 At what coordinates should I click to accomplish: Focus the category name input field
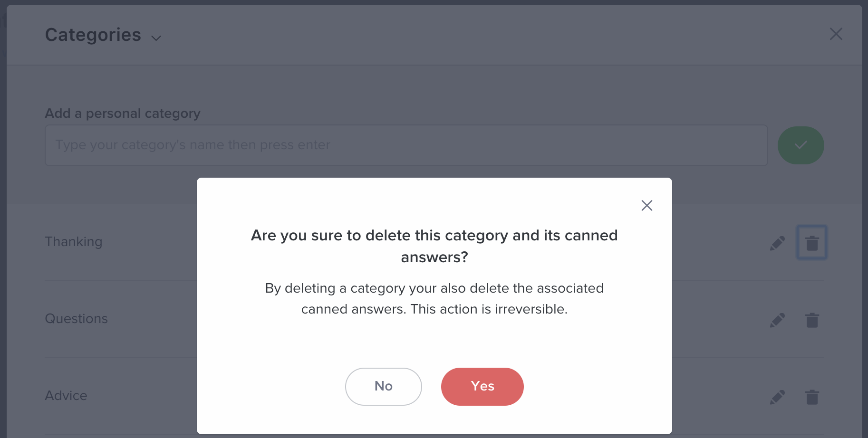(406, 145)
